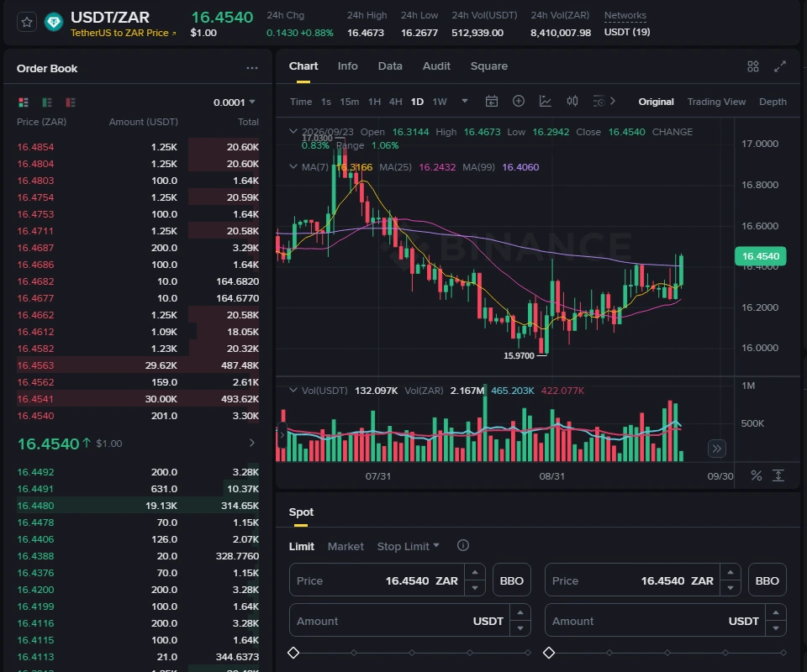Choose the Limit order type
807x672 pixels.
click(x=301, y=546)
